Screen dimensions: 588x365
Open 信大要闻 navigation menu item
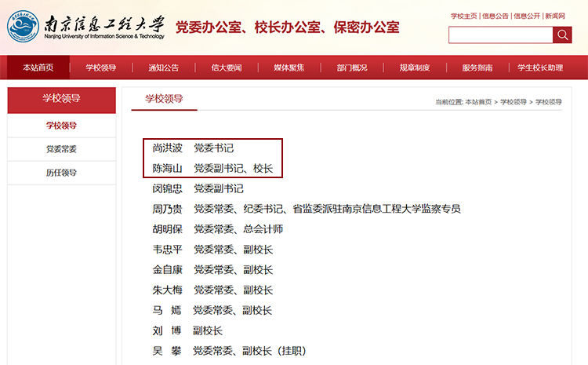click(227, 68)
